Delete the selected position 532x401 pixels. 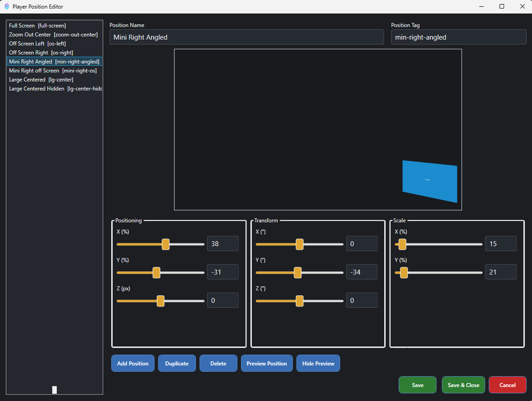tap(218, 363)
